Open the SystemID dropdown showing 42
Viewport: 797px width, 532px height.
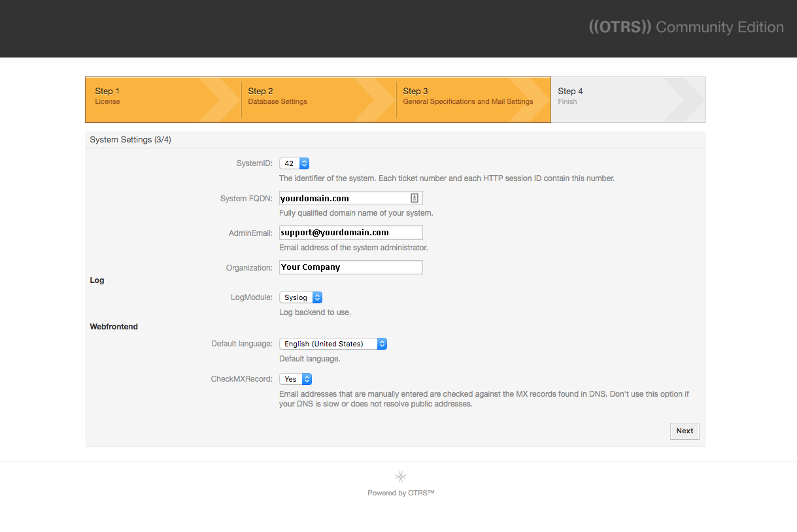[294, 163]
